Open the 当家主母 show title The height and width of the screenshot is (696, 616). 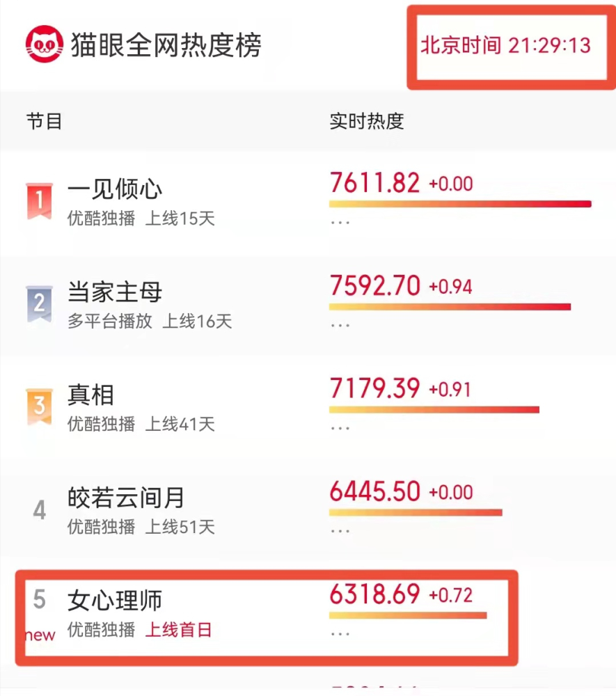coord(115,292)
